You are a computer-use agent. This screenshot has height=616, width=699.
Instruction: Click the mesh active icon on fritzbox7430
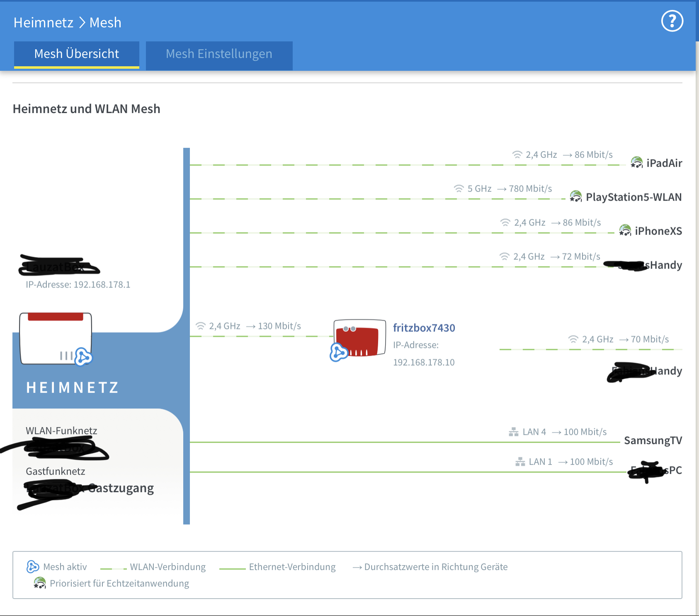tap(339, 353)
